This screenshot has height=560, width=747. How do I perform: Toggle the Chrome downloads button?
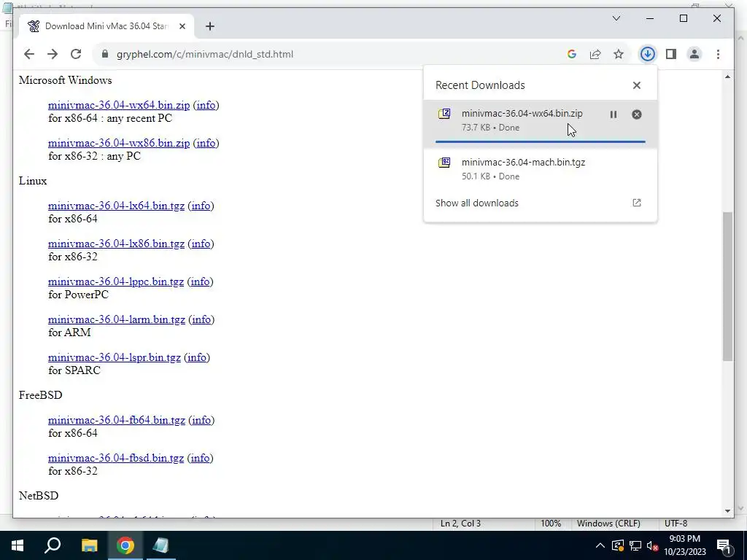pos(648,54)
